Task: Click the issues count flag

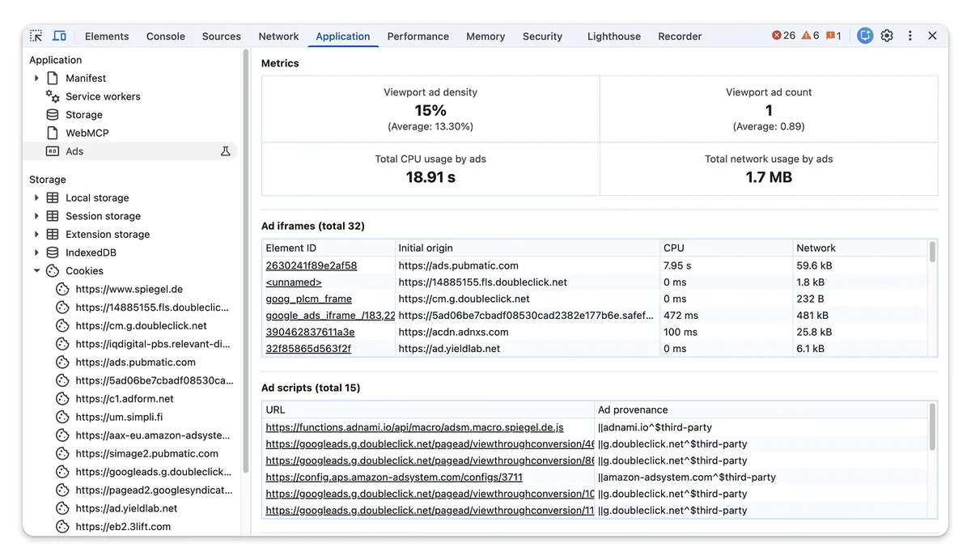Action: [833, 36]
